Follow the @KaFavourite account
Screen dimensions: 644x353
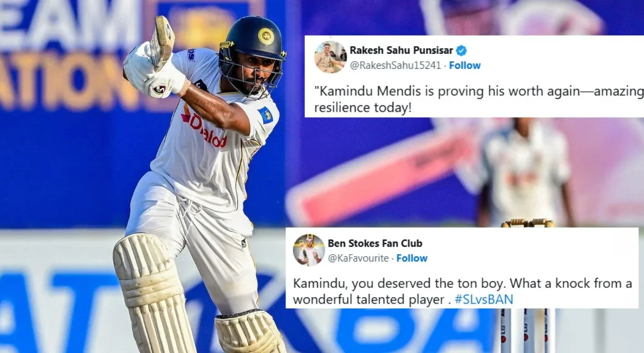412,258
